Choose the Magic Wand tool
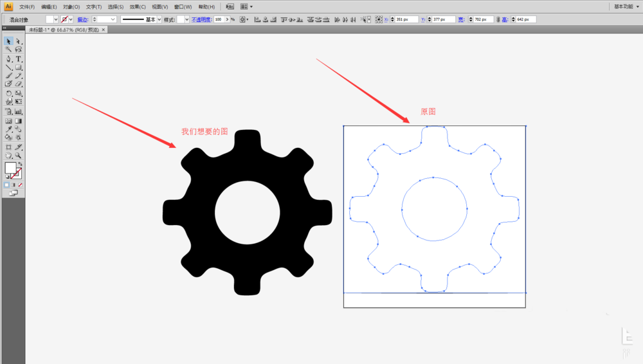 tap(9, 50)
